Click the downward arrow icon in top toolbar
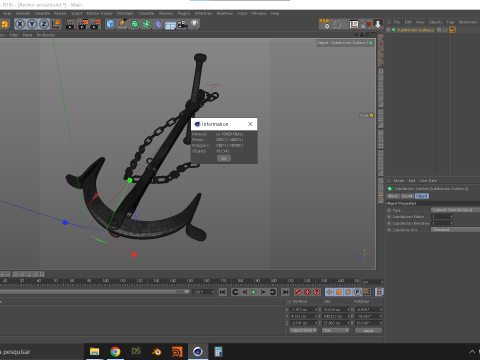The height and width of the screenshot is (360, 480). pyautogui.click(x=378, y=24)
